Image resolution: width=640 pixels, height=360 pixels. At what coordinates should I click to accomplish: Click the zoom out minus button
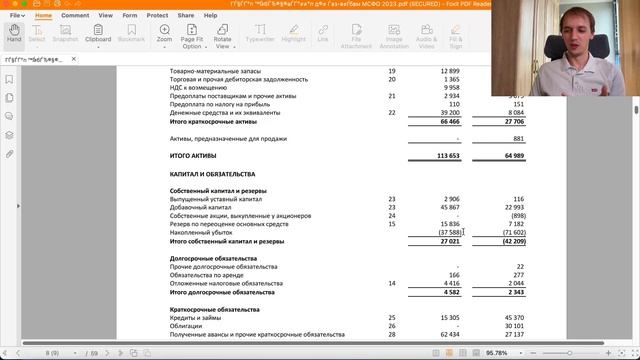point(533,353)
